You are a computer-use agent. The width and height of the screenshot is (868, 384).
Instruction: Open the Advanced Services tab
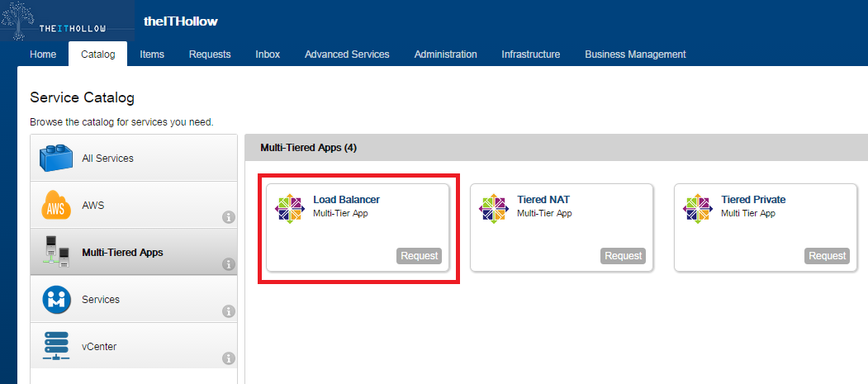347,55
